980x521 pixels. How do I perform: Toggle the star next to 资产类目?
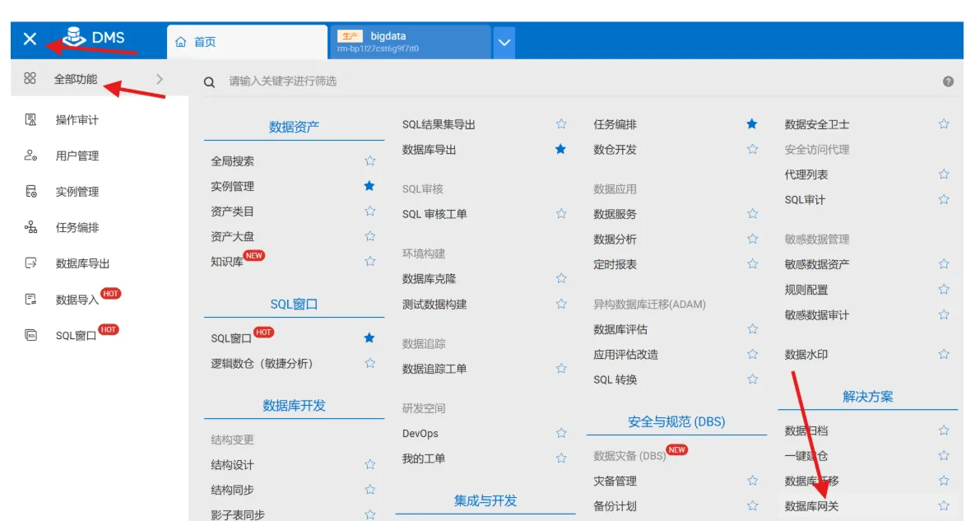tap(370, 211)
